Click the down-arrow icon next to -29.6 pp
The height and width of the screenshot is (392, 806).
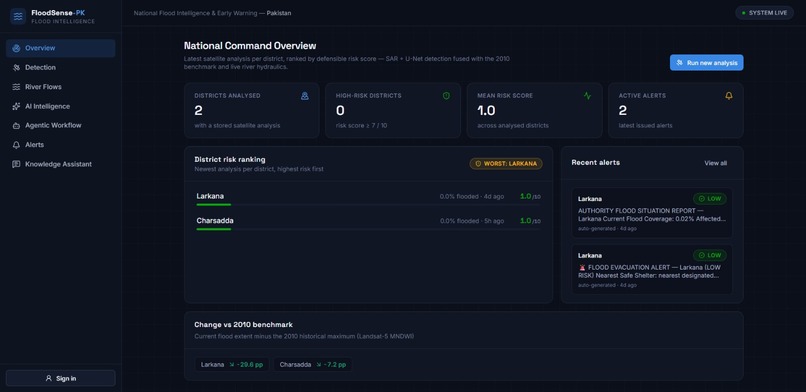click(232, 365)
